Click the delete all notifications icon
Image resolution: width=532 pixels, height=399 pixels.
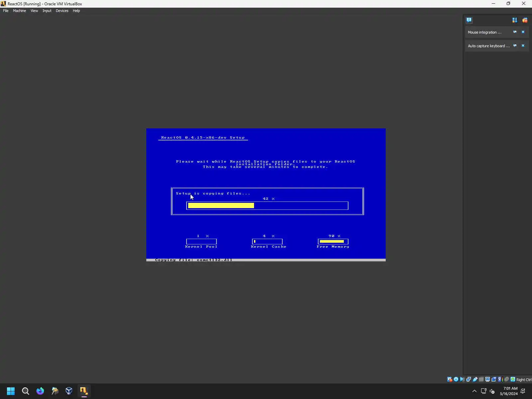(525, 20)
